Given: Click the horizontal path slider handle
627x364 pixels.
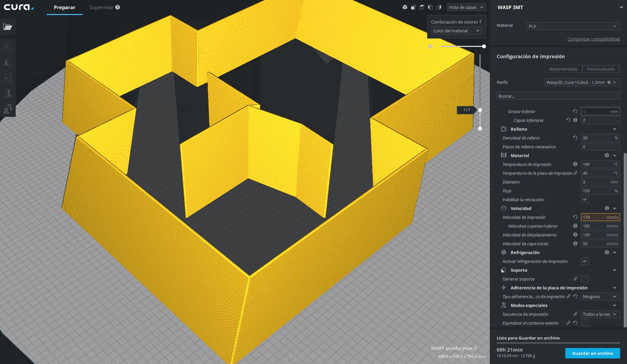Looking at the screenshot, I should tap(484, 46).
